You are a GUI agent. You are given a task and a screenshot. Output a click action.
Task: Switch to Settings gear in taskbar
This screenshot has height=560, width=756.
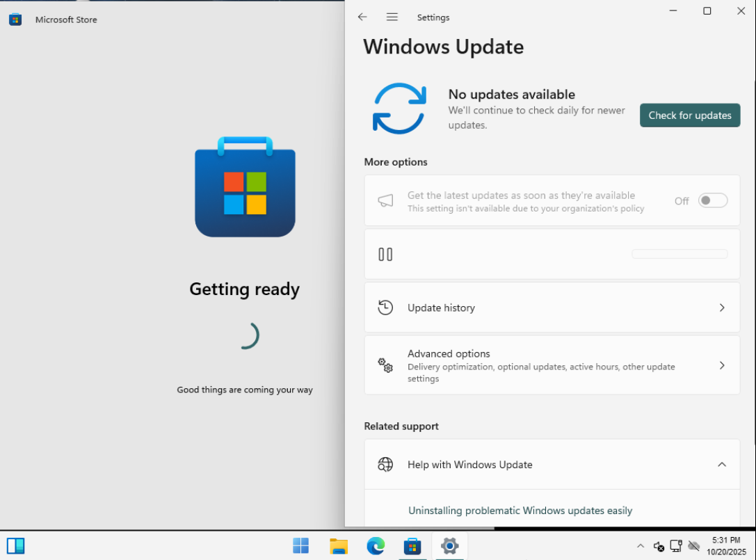pyautogui.click(x=449, y=546)
